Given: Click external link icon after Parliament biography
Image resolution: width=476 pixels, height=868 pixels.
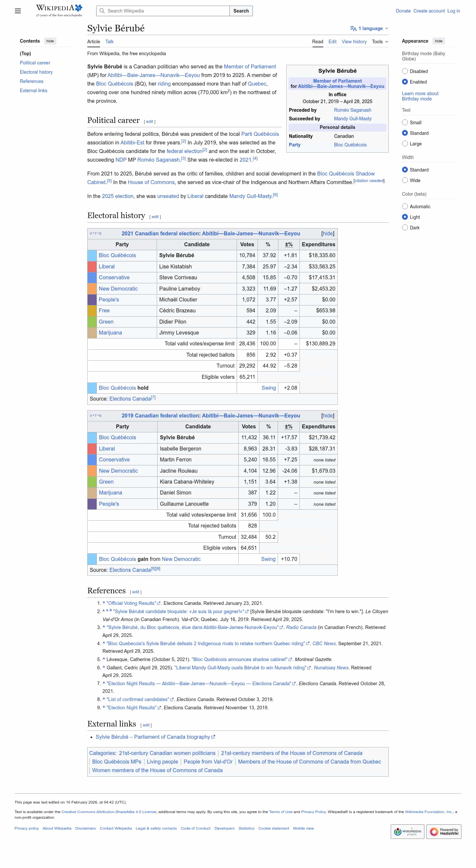Looking at the screenshot, I should pos(213,737).
